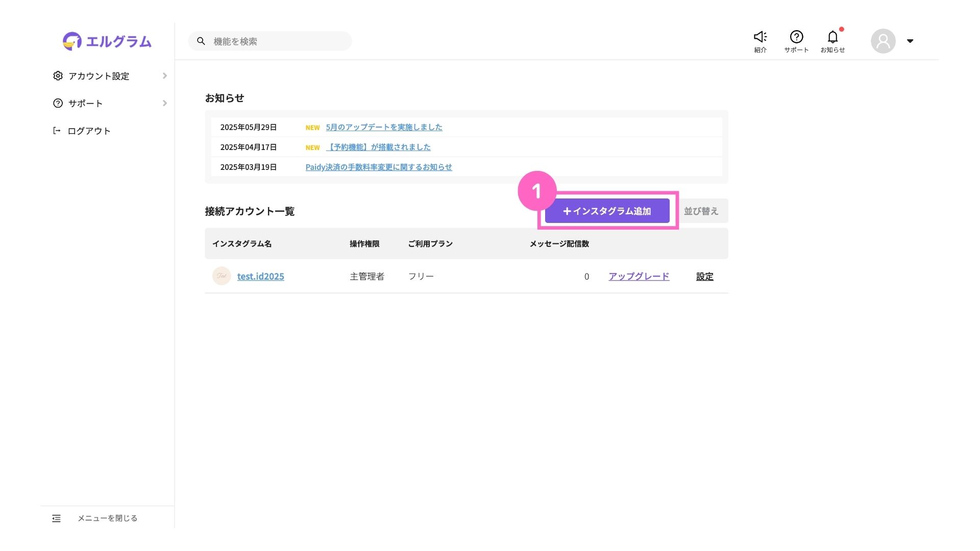Click the search magnifier icon

(201, 41)
